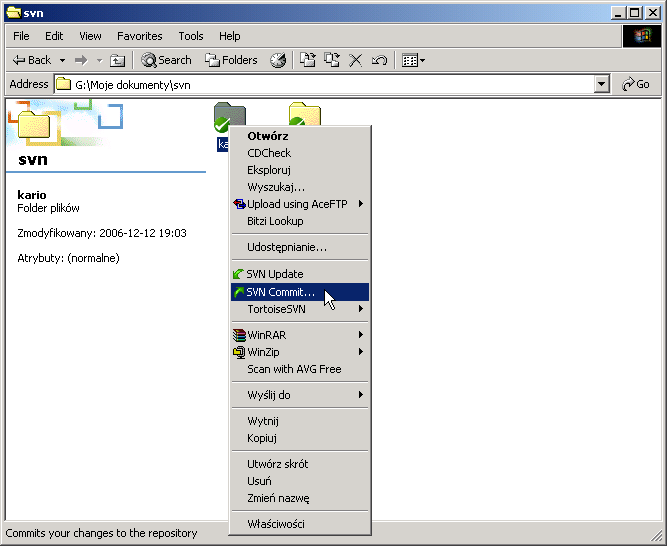Open the Back history dropdown arrow
The width and height of the screenshot is (667, 546).
[x=62, y=60]
